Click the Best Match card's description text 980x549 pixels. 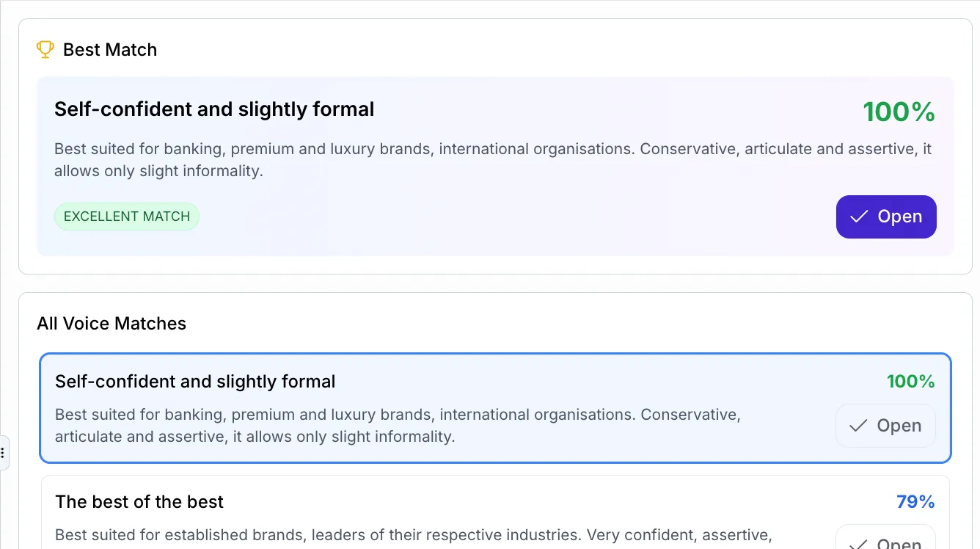[492, 159]
